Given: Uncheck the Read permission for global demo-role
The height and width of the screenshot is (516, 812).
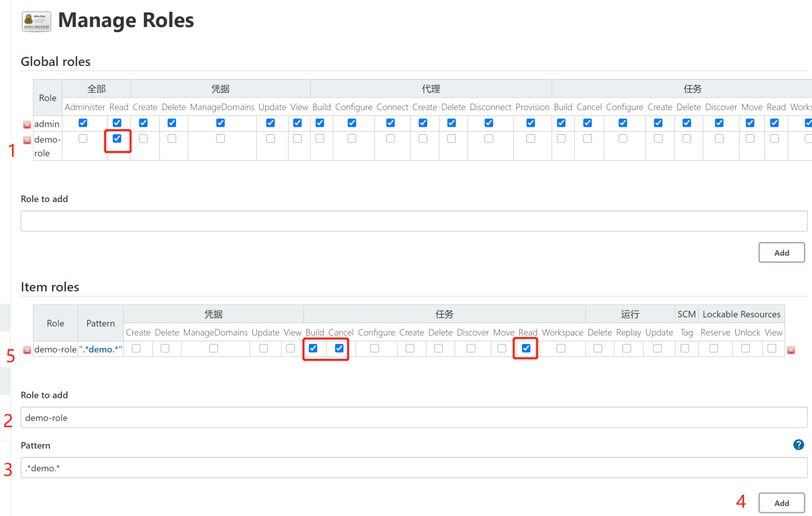Looking at the screenshot, I should 117,139.
